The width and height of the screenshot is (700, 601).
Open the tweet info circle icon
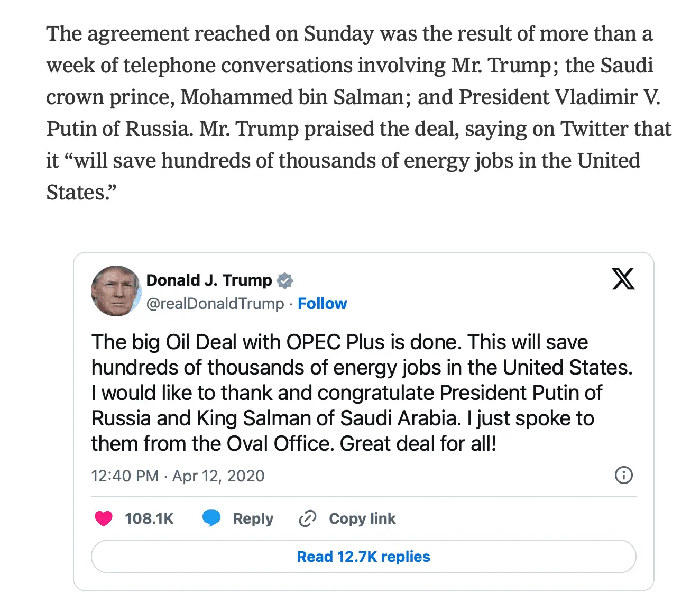624,475
